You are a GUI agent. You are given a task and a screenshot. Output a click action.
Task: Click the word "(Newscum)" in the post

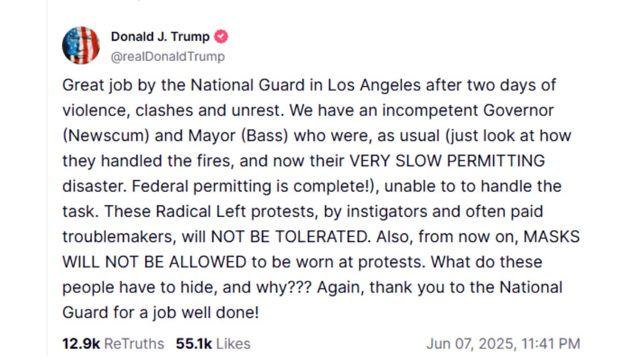point(105,136)
